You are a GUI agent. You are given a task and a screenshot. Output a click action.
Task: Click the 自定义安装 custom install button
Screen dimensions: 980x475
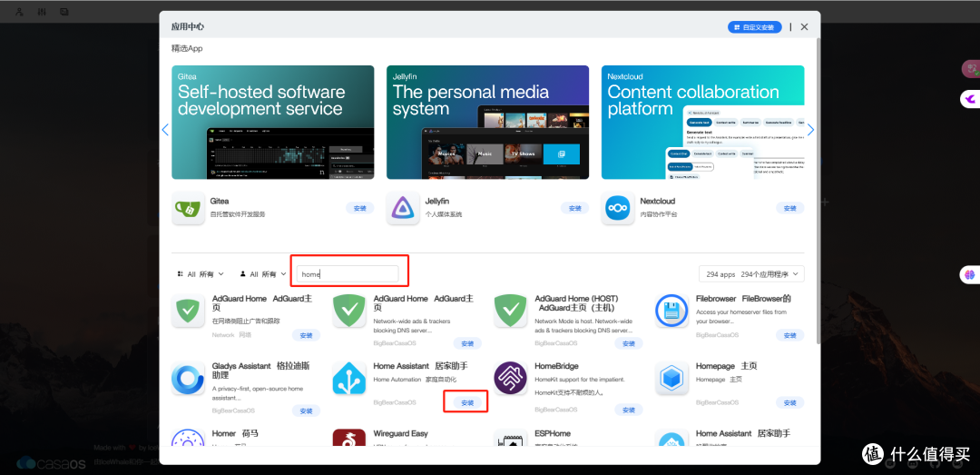pos(755,27)
